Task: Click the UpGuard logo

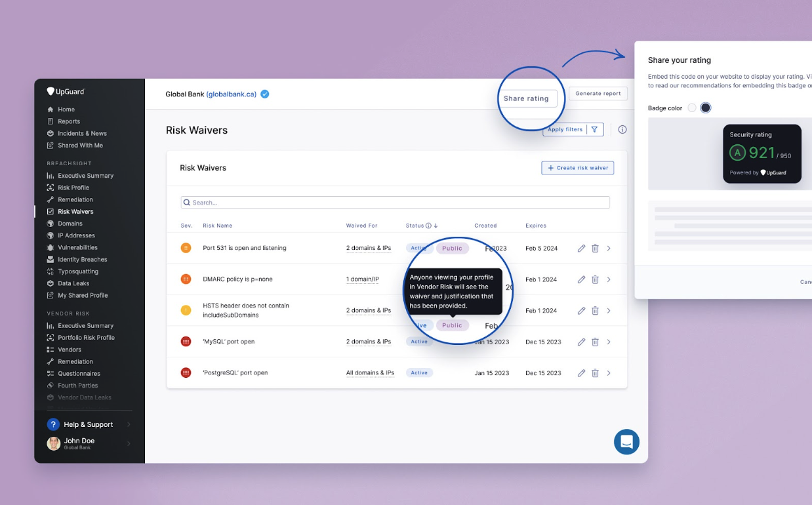Action: [x=66, y=92]
